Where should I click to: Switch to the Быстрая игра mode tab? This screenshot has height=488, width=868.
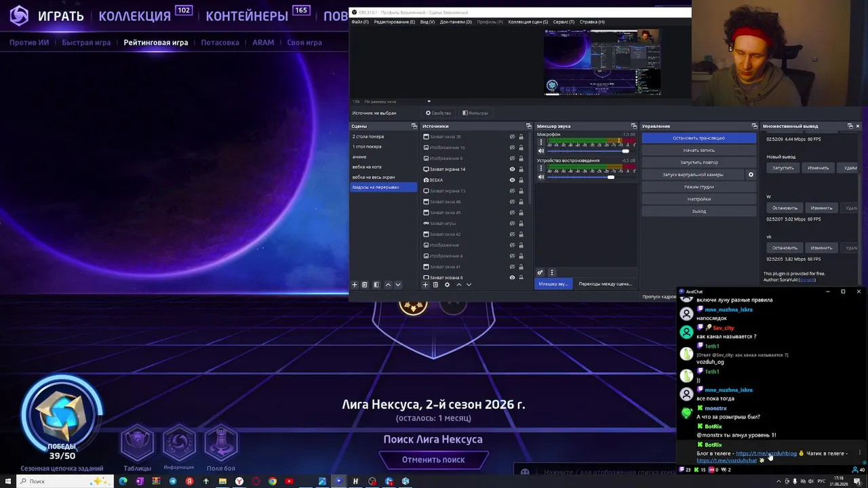86,42
